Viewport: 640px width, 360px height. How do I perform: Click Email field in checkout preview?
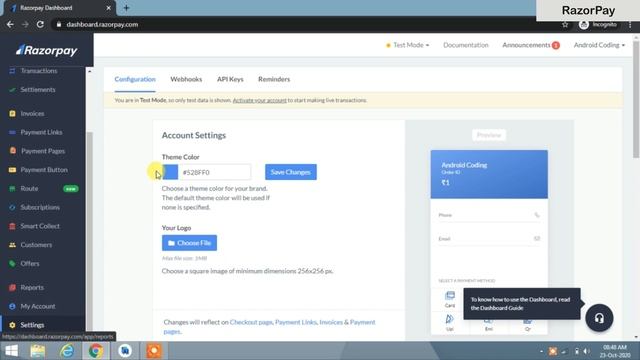coord(489,239)
